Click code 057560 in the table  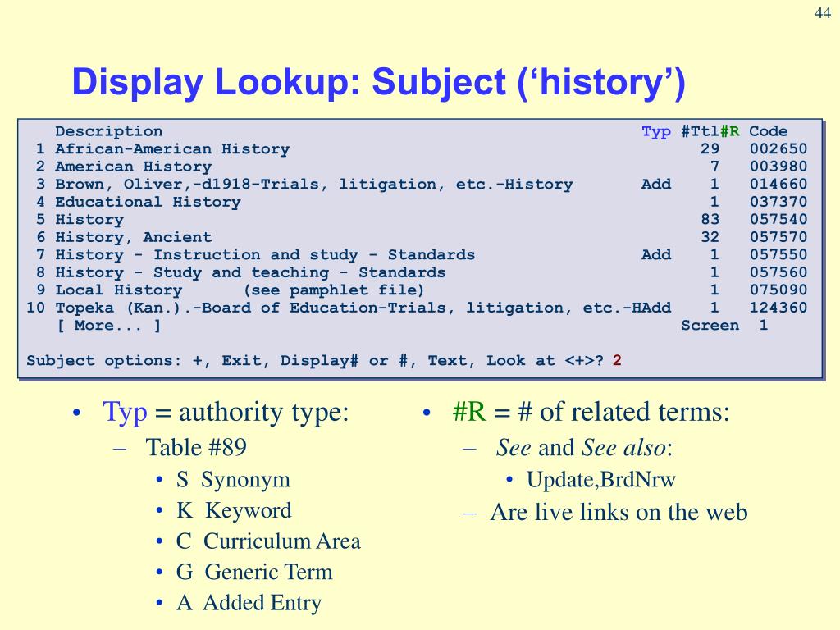pos(778,272)
